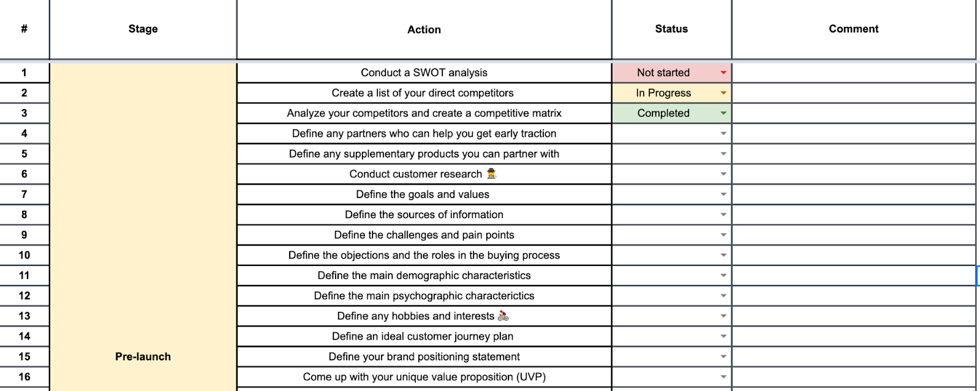Open the status dropdown for "Define an ideal customer journey plan"
The image size is (980, 391).
(723, 336)
